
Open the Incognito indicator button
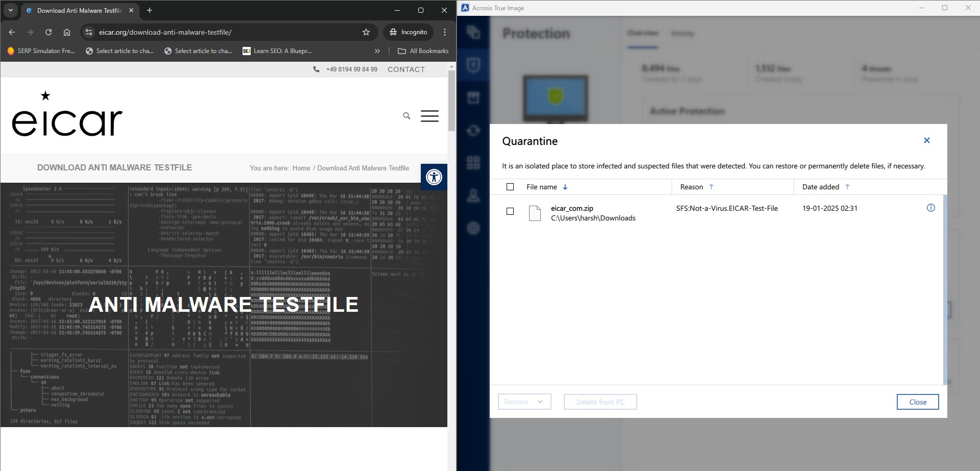408,32
